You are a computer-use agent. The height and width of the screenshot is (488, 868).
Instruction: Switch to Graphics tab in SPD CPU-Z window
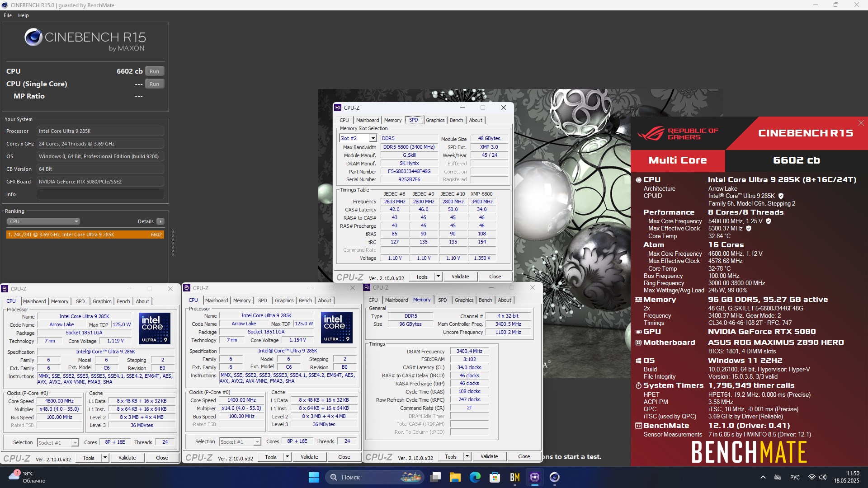tap(435, 120)
